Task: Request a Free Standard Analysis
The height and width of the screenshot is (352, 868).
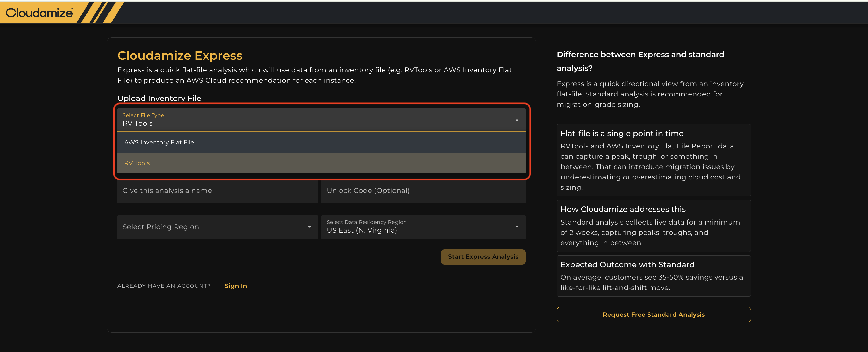Action: coord(653,315)
